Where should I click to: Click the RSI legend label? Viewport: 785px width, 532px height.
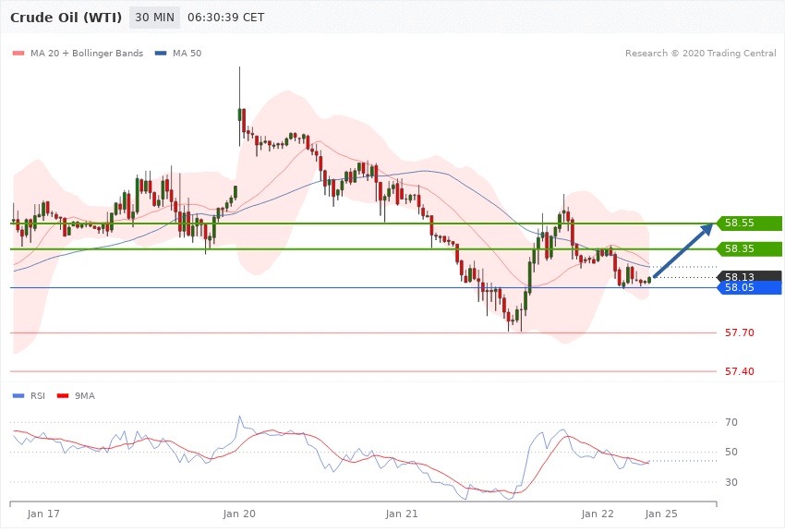(38, 396)
